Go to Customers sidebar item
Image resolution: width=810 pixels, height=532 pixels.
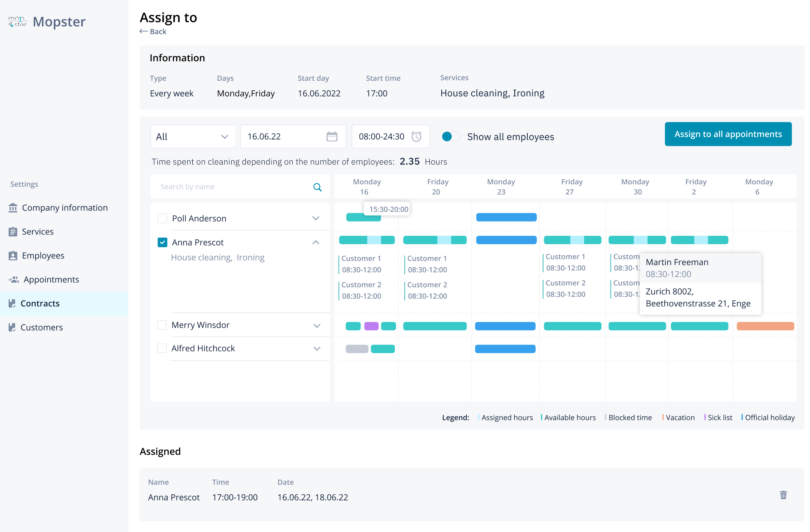point(42,327)
